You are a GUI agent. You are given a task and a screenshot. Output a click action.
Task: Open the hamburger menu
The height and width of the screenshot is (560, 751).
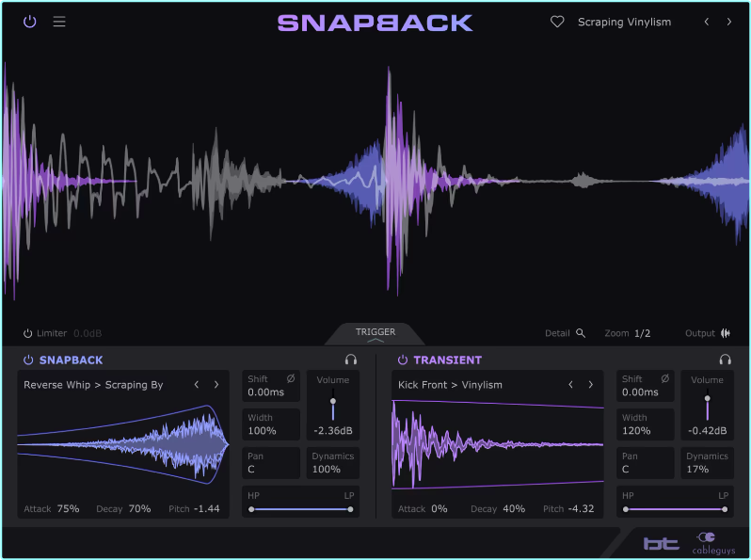pyautogui.click(x=59, y=22)
